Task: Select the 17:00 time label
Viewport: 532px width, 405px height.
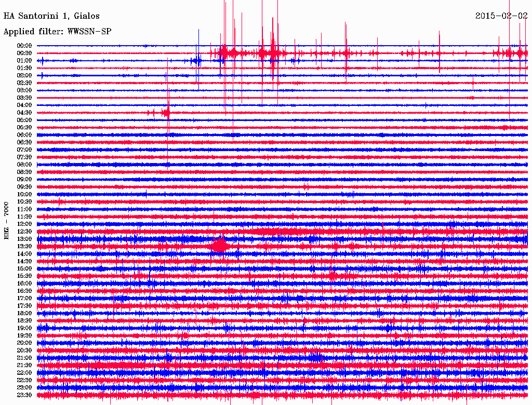Action: click(x=24, y=298)
